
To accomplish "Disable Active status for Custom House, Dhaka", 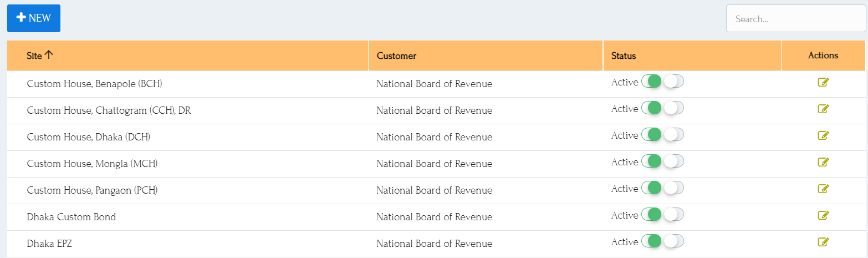I will point(662,135).
